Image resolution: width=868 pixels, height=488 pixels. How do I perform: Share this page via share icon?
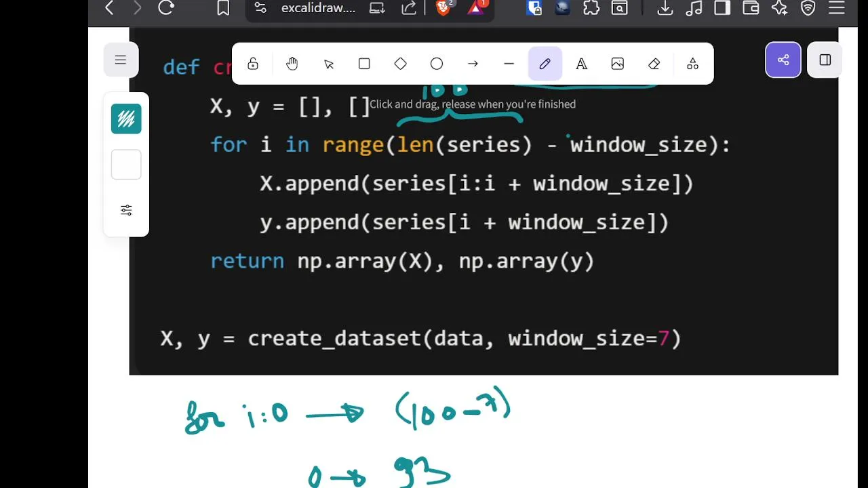click(409, 8)
